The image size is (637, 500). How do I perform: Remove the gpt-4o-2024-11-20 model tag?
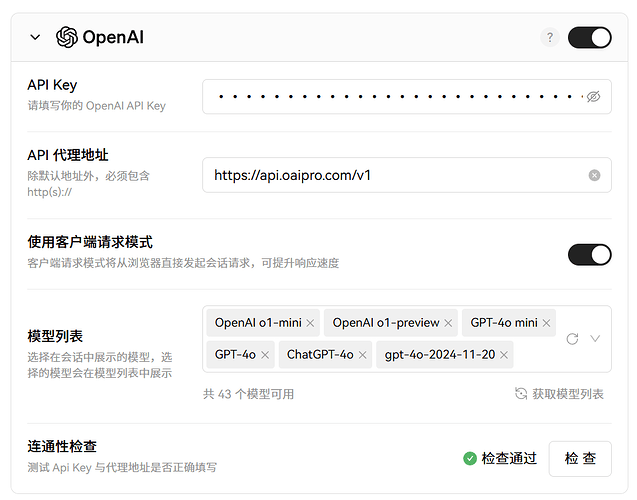(504, 355)
